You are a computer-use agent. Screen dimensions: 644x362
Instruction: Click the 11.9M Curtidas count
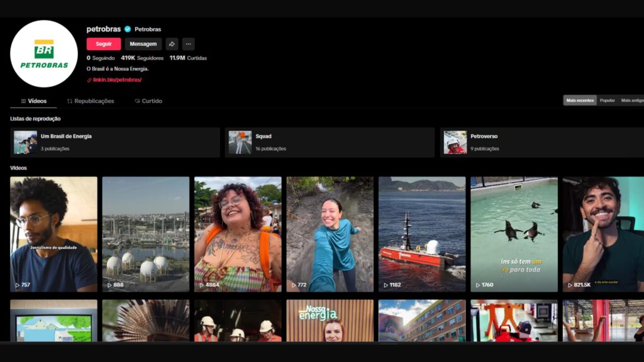[188, 58]
